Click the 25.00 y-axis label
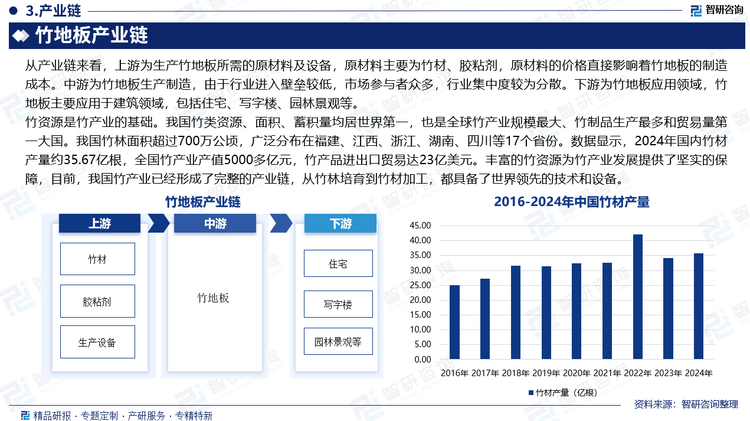Image resolution: width=750 pixels, height=421 pixels. (420, 285)
